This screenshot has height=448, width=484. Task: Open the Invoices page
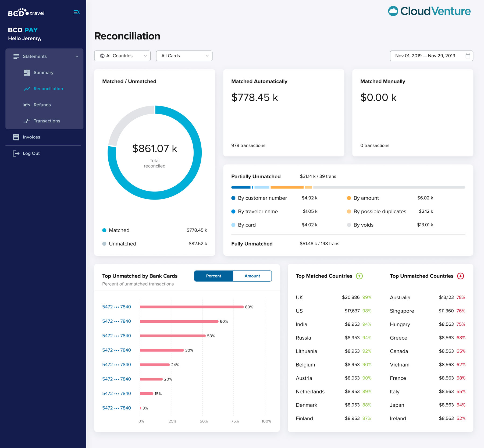31,137
